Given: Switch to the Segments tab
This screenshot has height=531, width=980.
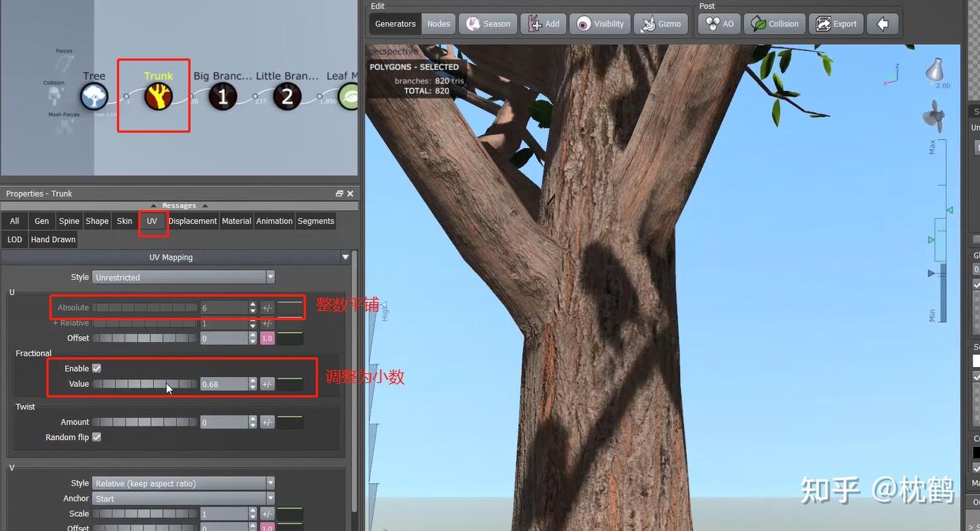Looking at the screenshot, I should coord(316,221).
